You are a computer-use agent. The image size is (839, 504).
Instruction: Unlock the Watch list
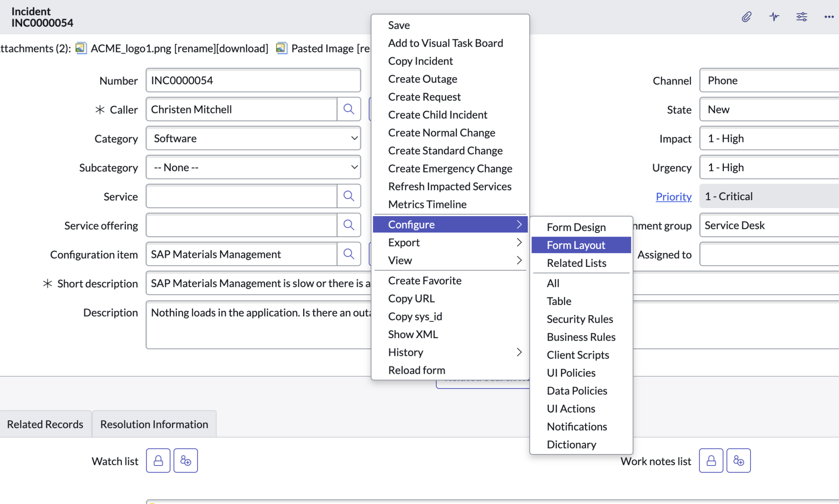(158, 460)
